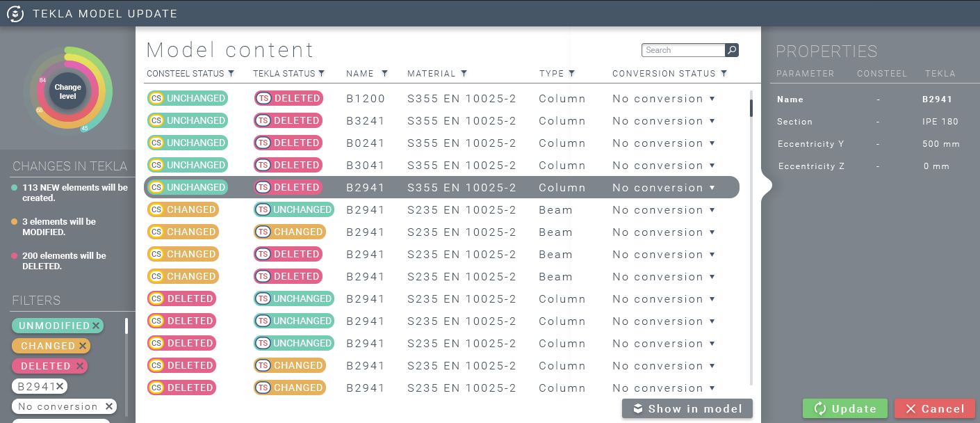
Task: Click the model content table scrollbar thumb
Action: 751,108
